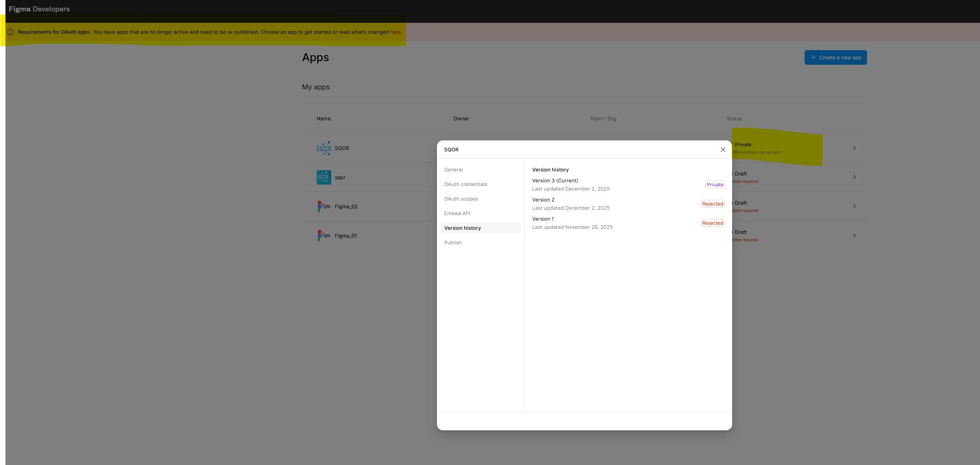Close the SQOR settings dialog

pos(723,150)
